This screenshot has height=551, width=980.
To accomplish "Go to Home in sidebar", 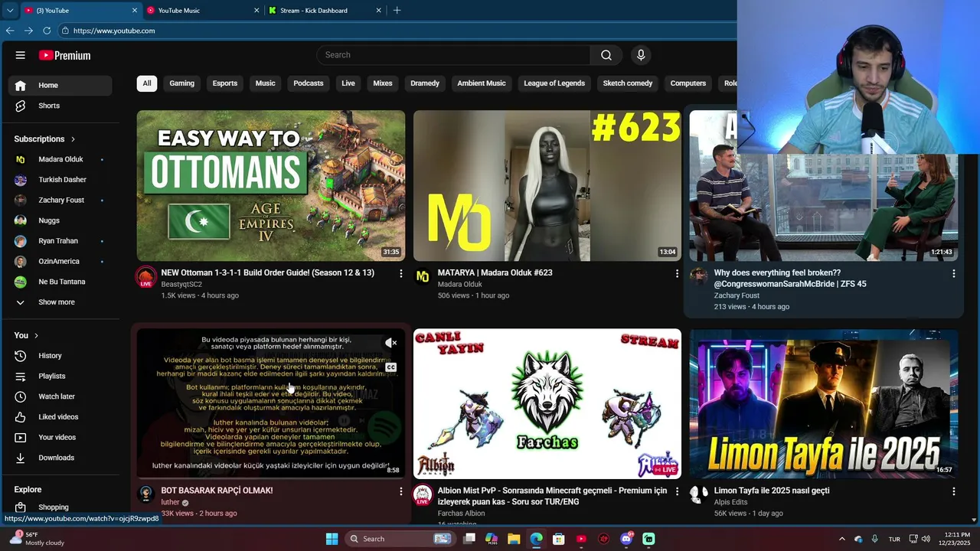I will 60,86.
